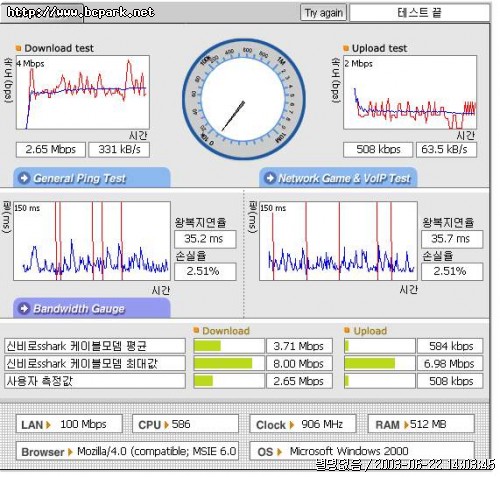Click the CPU orange arrow icon
This screenshot has width=500, height=477.
pyautogui.click(x=167, y=425)
